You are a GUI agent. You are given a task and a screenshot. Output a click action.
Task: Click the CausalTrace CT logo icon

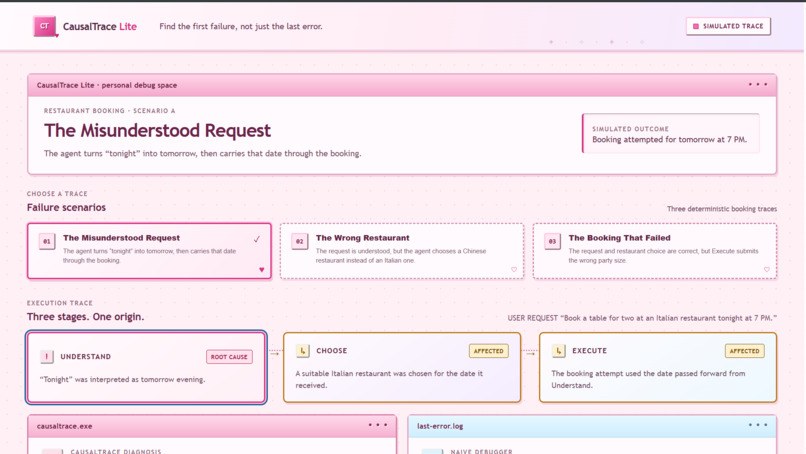pos(45,26)
